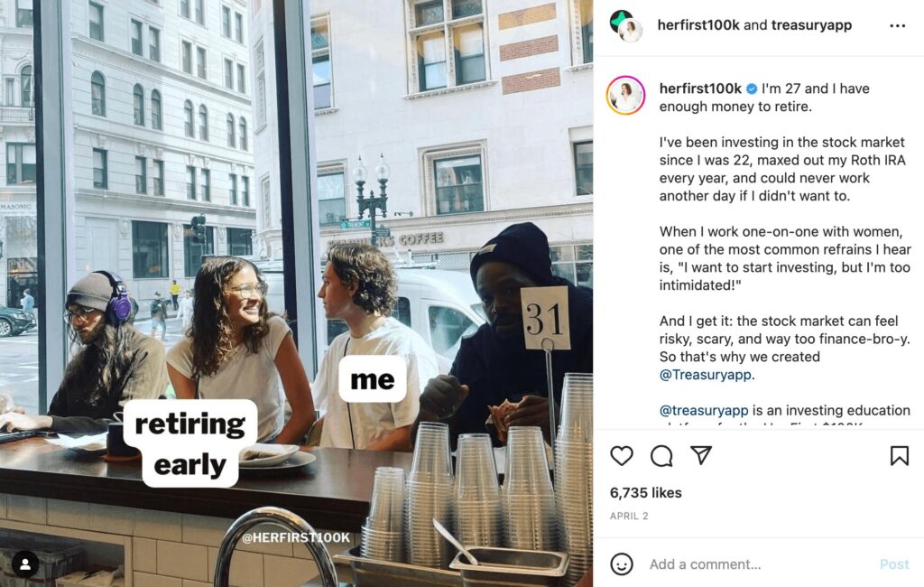Viewport: 924px width, 587px height.
Task: Save post with the bookmark icon
Action: pos(900,455)
